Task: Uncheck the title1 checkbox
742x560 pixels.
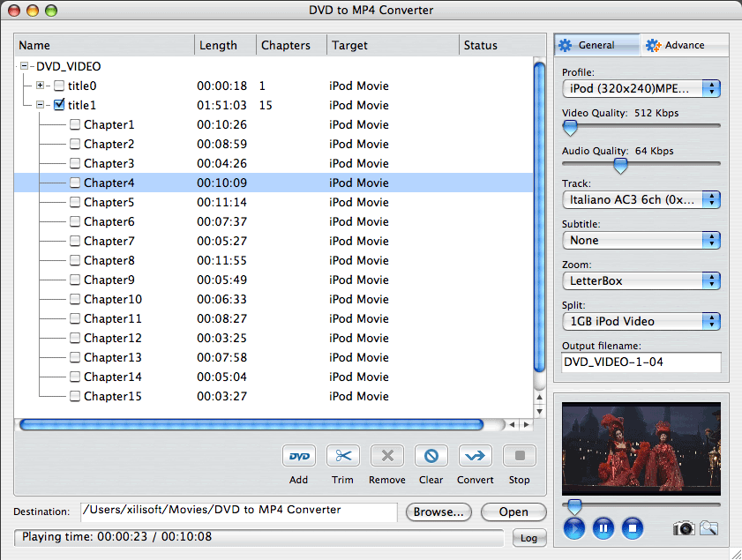Action: [59, 105]
